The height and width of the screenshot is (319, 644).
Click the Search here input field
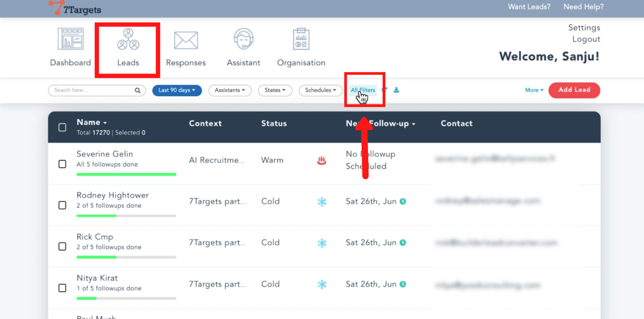92,90
